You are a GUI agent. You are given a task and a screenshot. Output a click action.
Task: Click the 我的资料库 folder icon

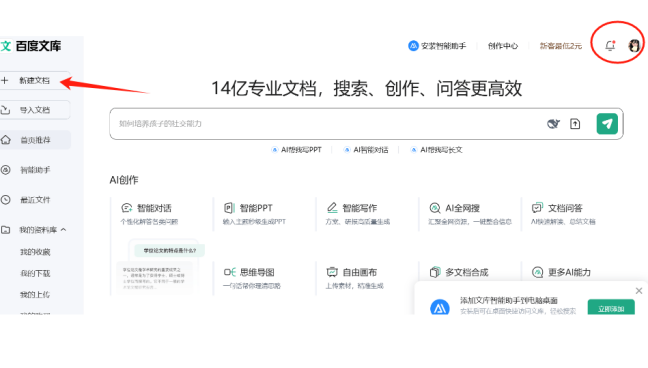point(5,229)
